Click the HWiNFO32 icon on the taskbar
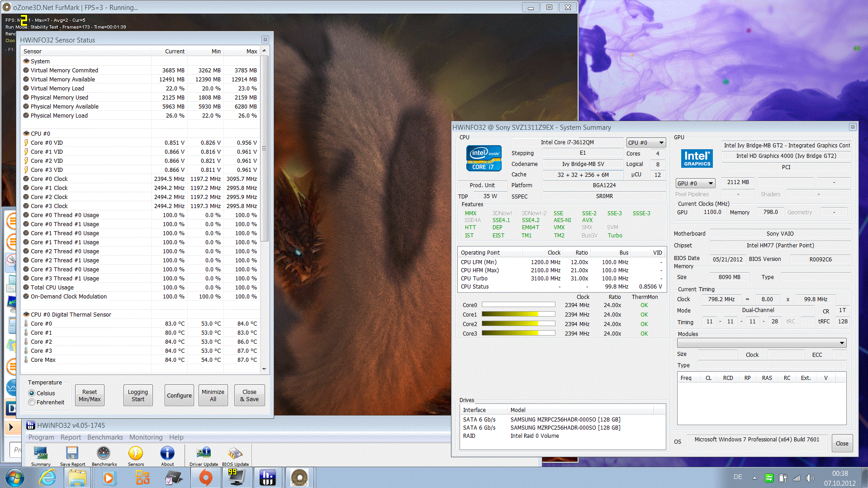The image size is (868, 488). click(x=267, y=478)
